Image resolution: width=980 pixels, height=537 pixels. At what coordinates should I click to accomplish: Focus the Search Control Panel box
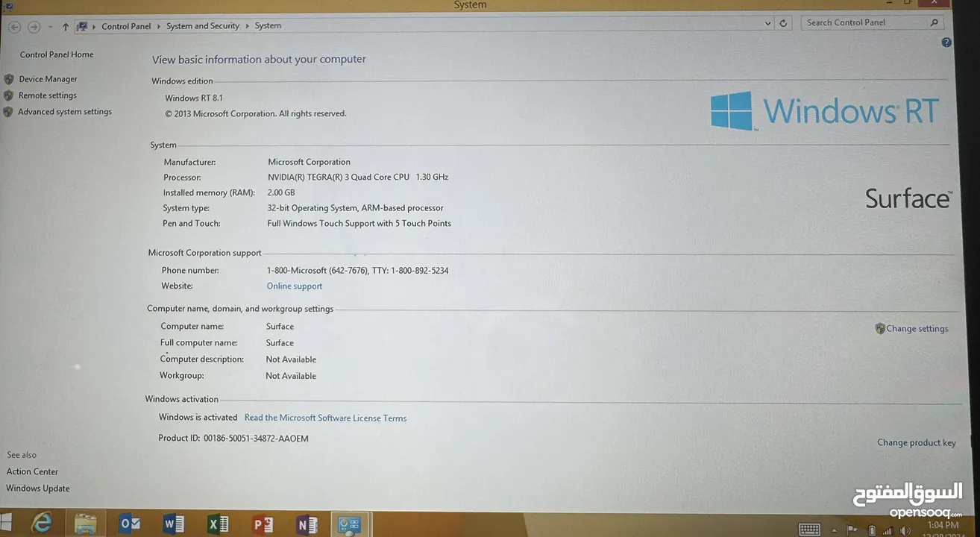point(873,22)
